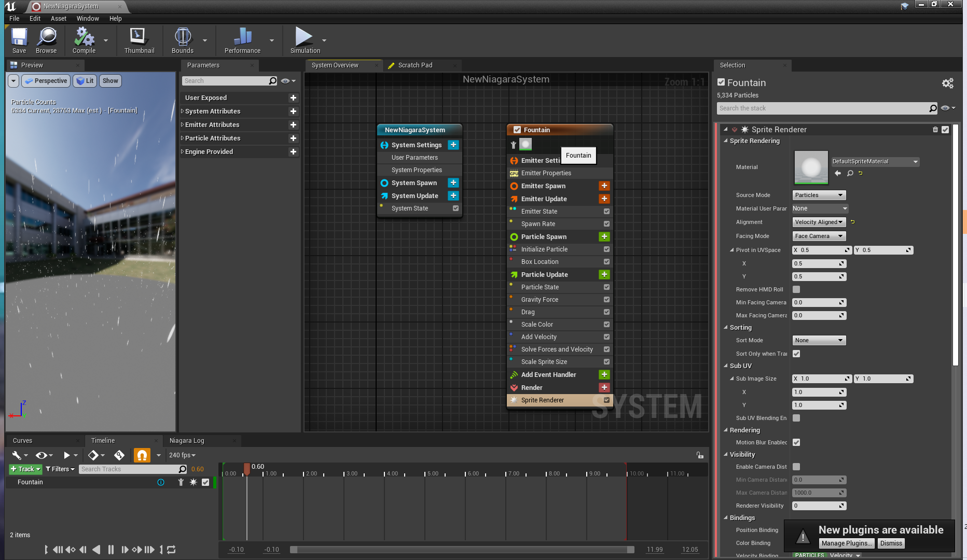Enable Sub UV Blending checkbox
Image resolution: width=967 pixels, height=560 pixels.
click(796, 418)
